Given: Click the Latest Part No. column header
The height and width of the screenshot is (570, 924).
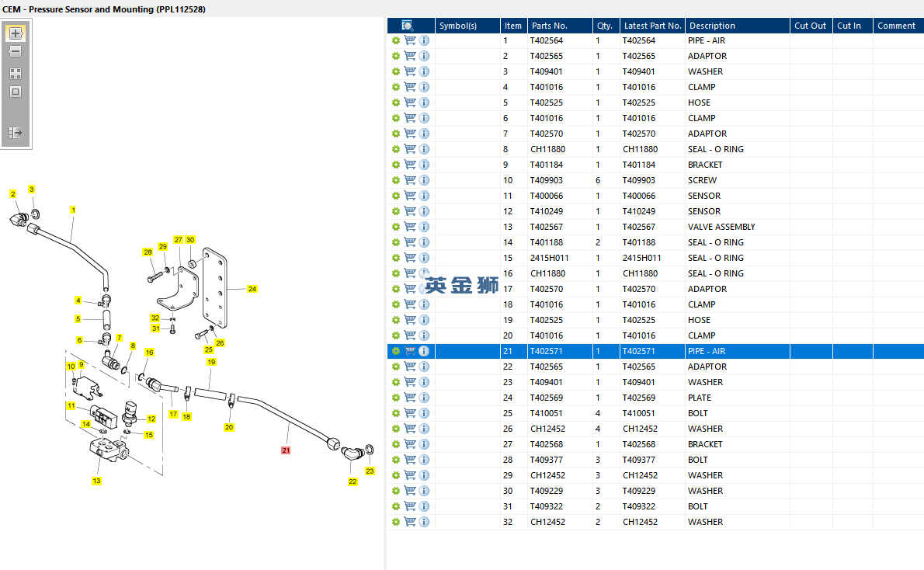Looking at the screenshot, I should (x=652, y=26).
